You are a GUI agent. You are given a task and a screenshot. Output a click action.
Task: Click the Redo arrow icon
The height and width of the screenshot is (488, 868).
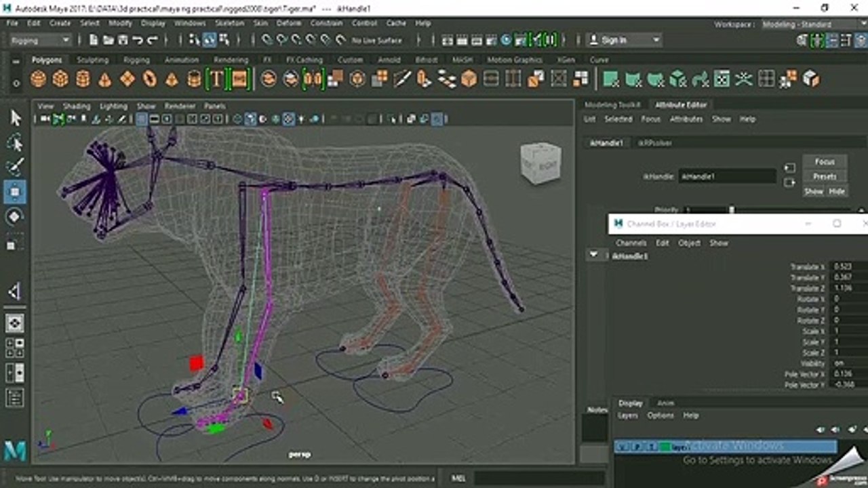tap(153, 40)
